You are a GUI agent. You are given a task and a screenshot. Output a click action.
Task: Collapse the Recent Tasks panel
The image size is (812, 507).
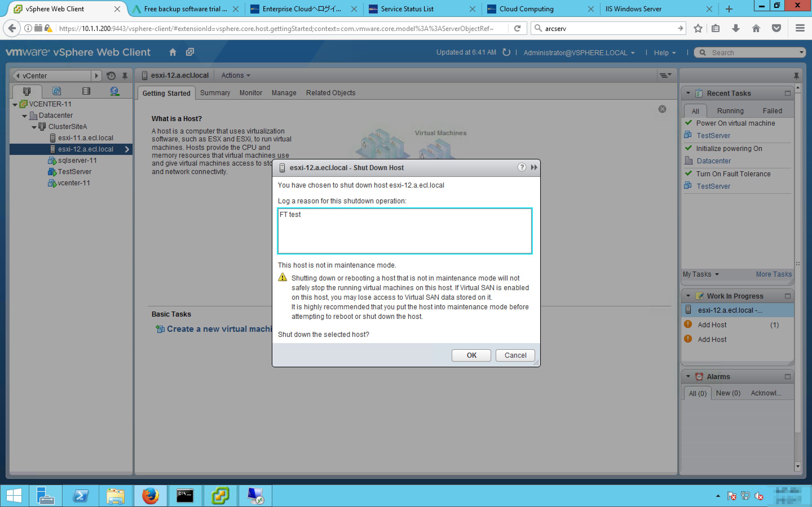coord(688,93)
